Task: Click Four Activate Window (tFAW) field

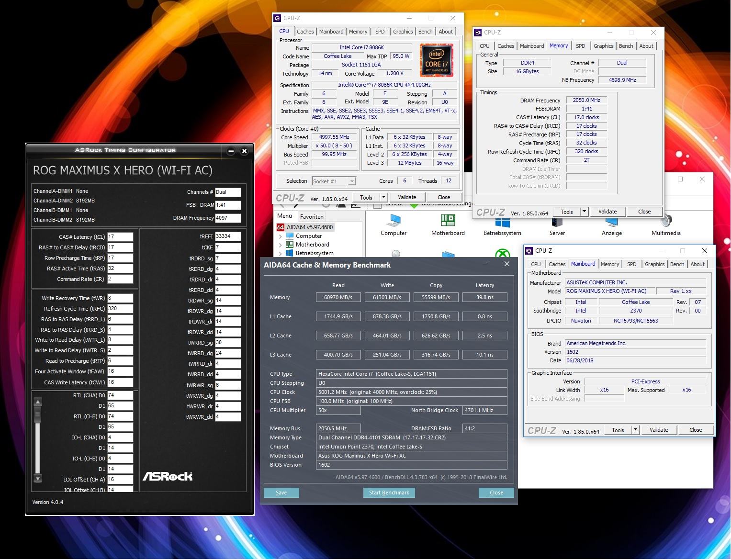Action: 120,371
